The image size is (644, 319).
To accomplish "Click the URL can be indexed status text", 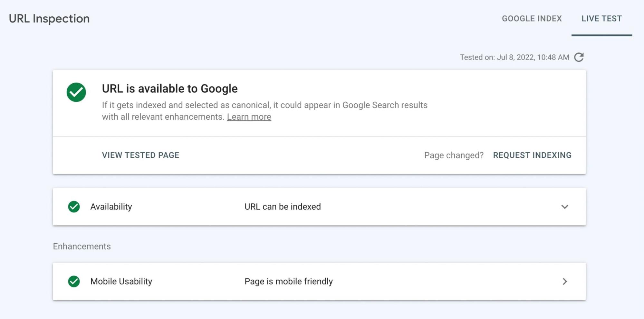I will (x=283, y=207).
